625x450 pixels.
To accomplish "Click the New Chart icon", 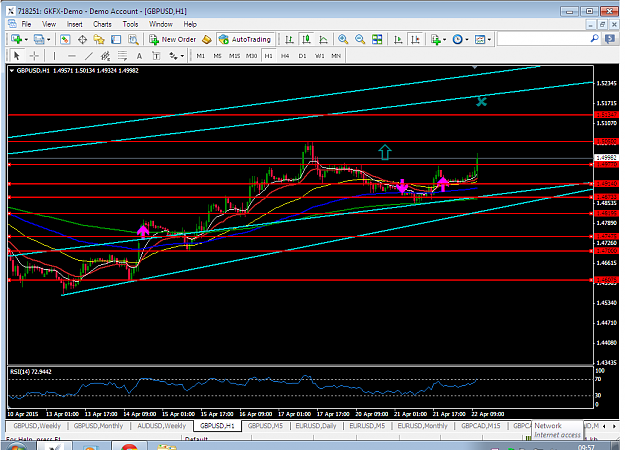I will tap(16, 39).
